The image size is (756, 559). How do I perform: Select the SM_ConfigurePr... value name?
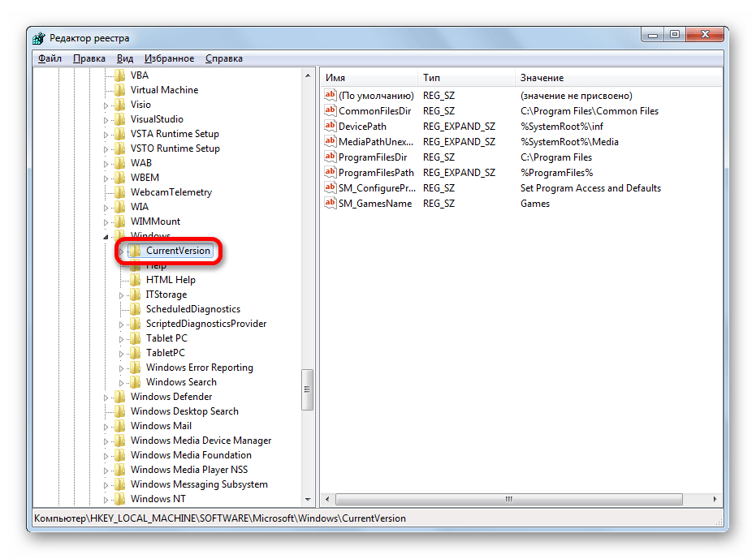377,188
